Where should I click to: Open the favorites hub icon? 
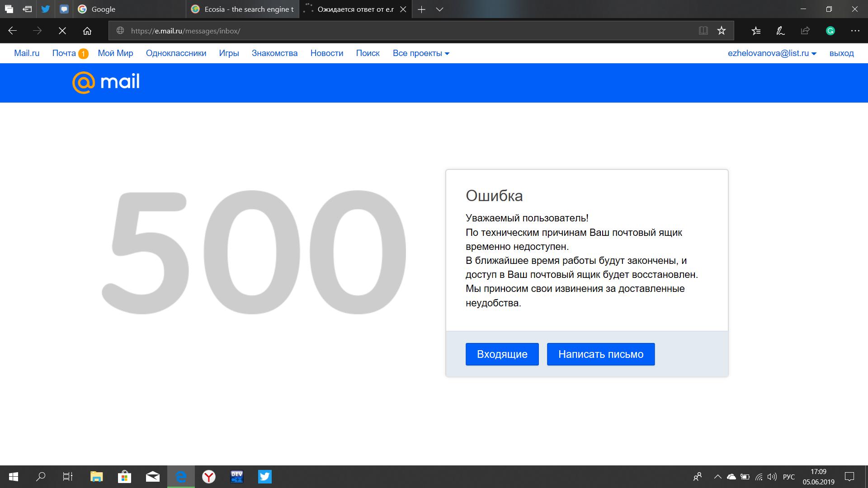pyautogui.click(x=756, y=31)
